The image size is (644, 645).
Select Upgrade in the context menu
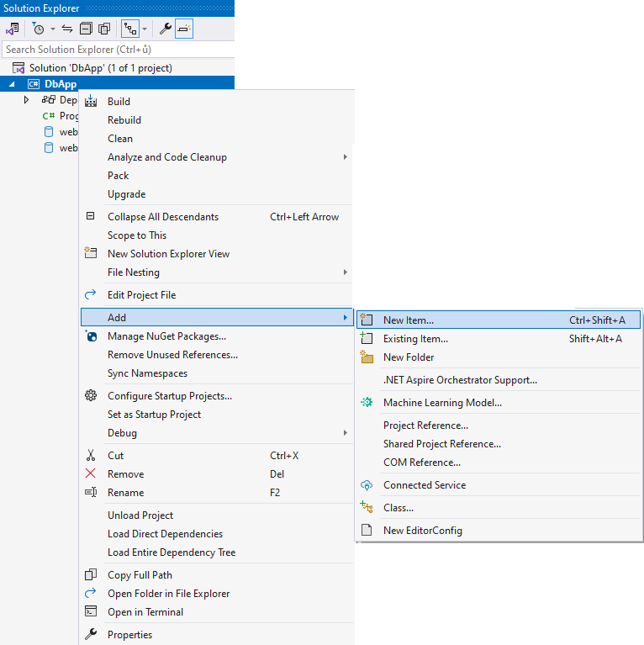pyautogui.click(x=217, y=194)
